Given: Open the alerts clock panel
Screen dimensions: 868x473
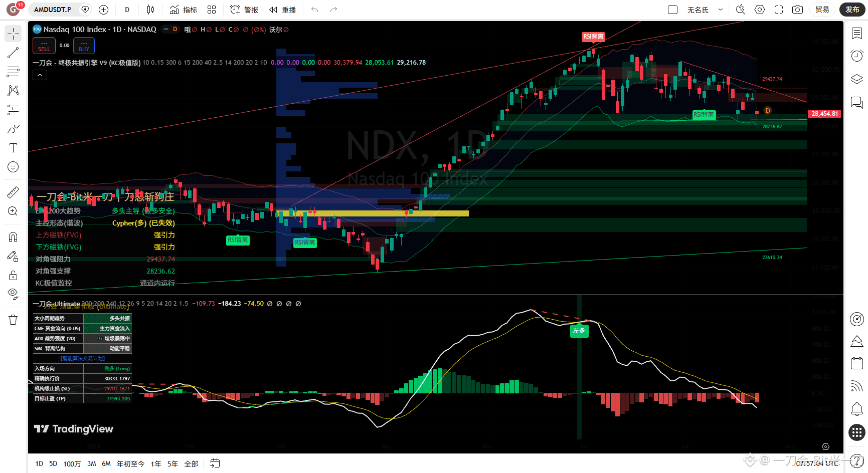Looking at the screenshot, I should (857, 56).
